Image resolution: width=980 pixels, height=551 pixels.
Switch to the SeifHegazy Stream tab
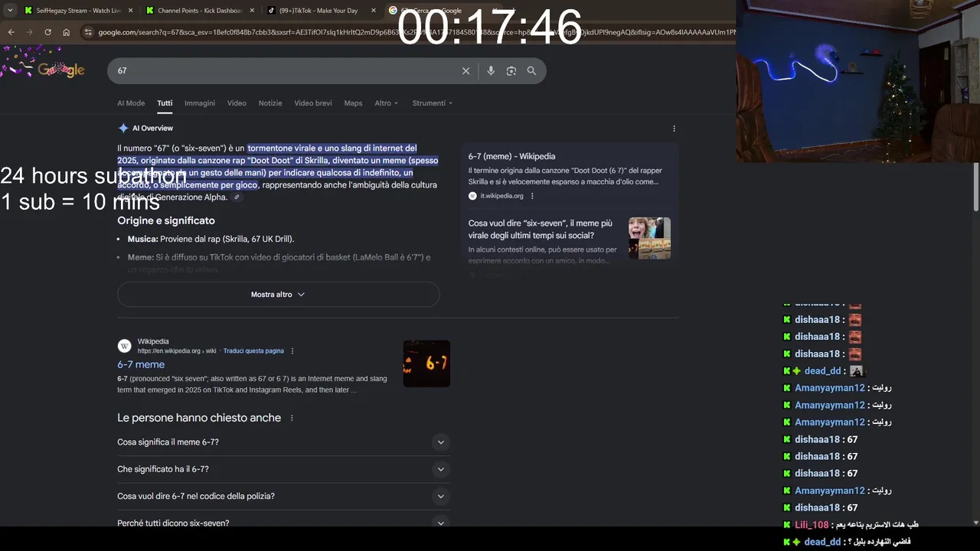pos(78,11)
